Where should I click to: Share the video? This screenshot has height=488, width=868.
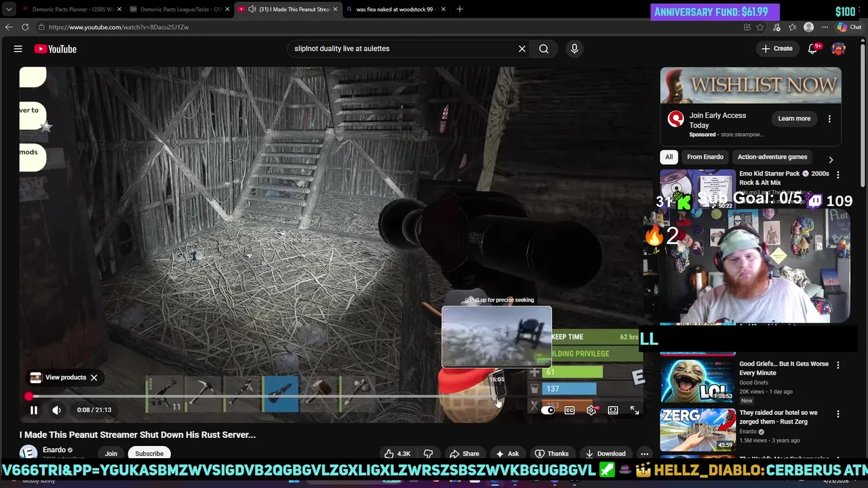[465, 453]
